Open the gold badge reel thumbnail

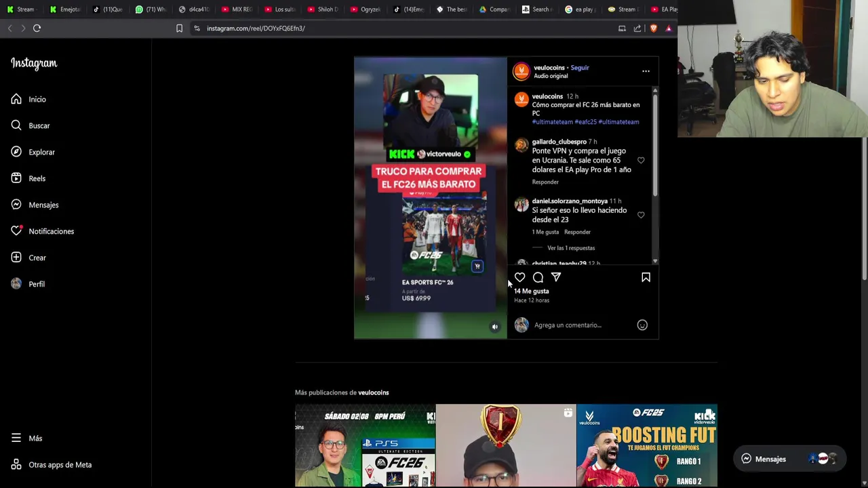tap(506, 445)
